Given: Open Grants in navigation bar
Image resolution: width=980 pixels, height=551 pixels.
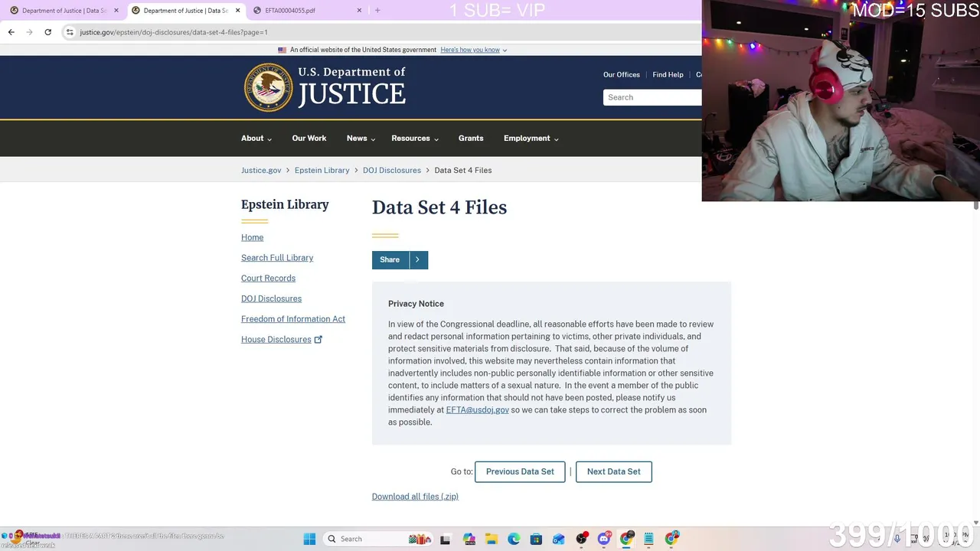Looking at the screenshot, I should (471, 139).
